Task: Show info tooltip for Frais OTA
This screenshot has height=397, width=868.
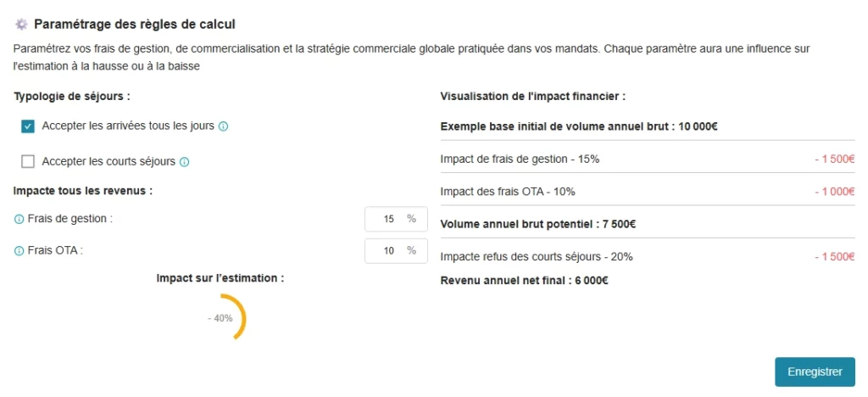Action: (x=19, y=251)
